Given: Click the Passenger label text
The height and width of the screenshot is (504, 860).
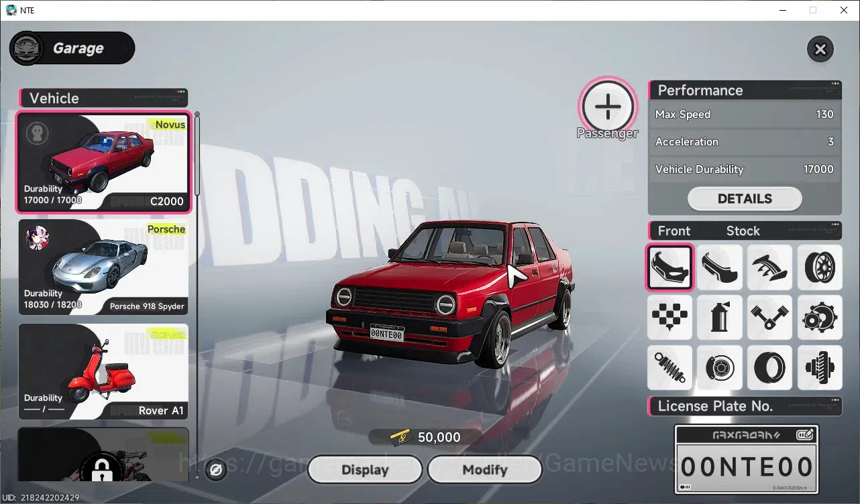Looking at the screenshot, I should 607,133.
